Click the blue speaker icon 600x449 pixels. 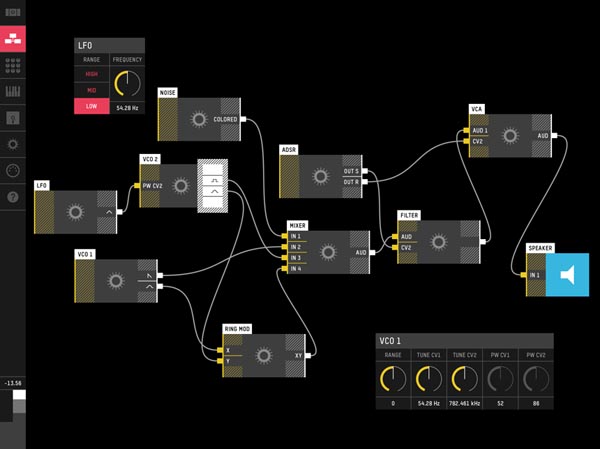coord(567,274)
